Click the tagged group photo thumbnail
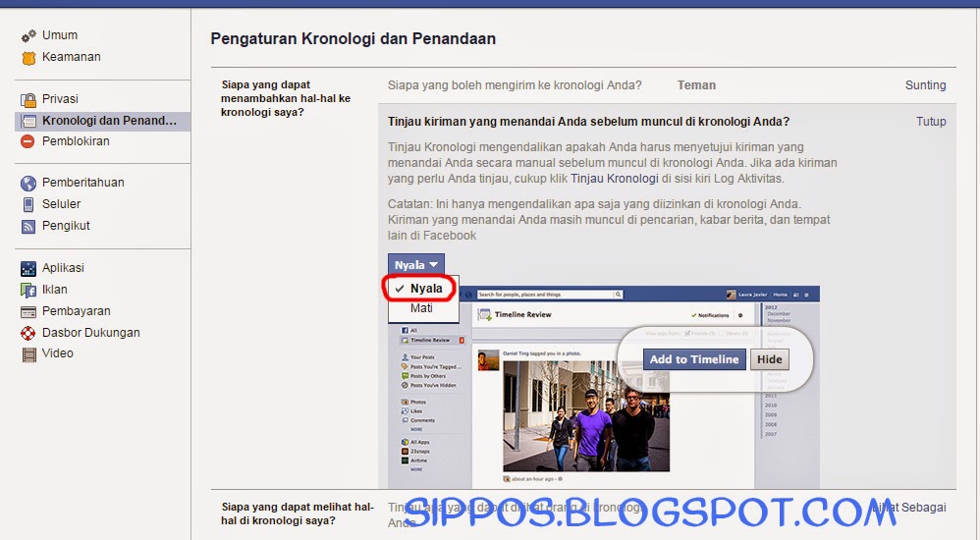980x540 pixels. pyautogui.click(x=586, y=416)
